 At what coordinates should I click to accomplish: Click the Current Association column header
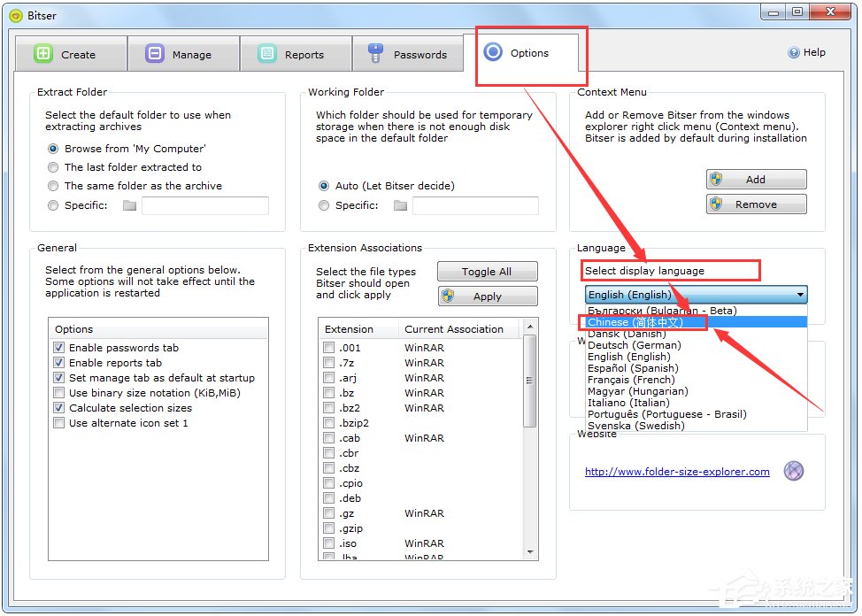(459, 329)
